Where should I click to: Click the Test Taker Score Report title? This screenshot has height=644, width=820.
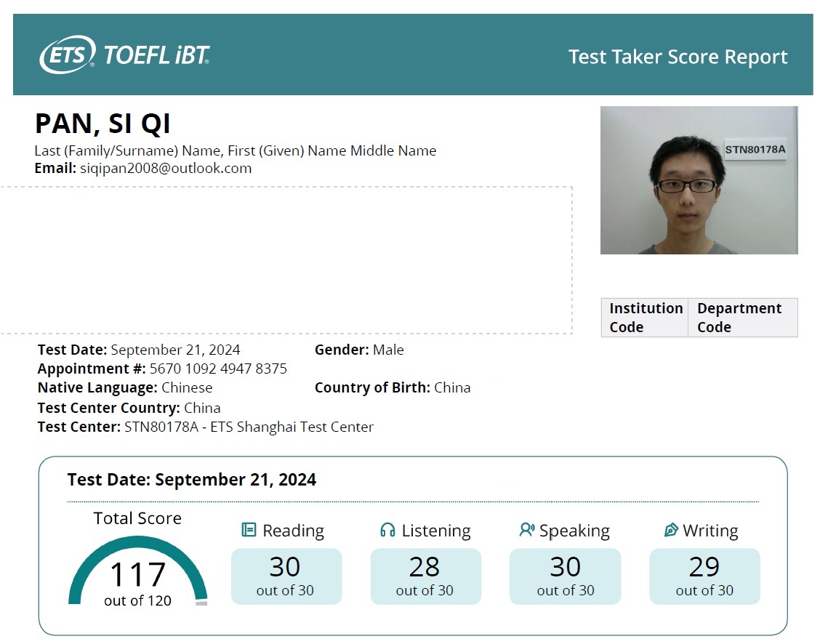tap(678, 57)
